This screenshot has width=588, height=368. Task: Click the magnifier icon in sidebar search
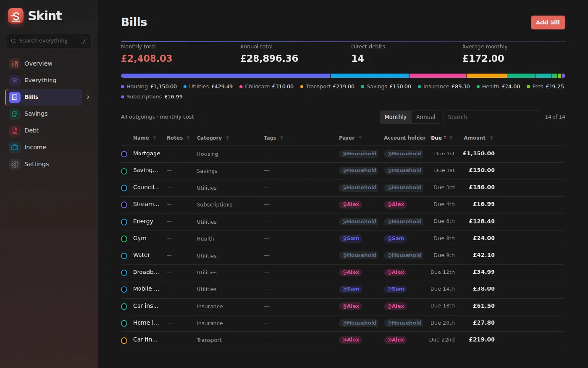coord(14,41)
